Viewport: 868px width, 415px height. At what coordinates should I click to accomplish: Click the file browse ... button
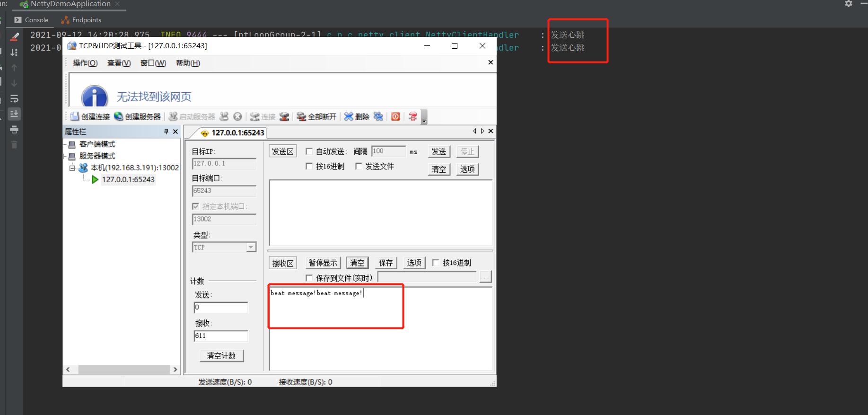[x=486, y=277]
